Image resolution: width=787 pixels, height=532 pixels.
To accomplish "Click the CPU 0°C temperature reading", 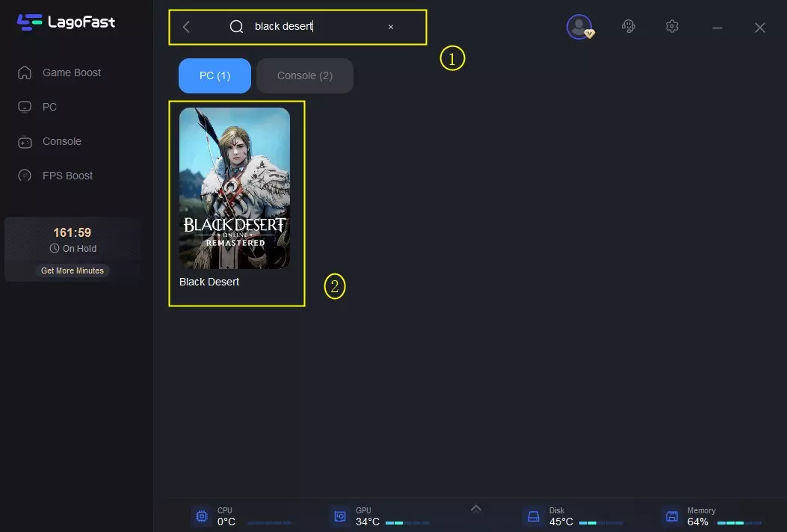I will (226, 522).
